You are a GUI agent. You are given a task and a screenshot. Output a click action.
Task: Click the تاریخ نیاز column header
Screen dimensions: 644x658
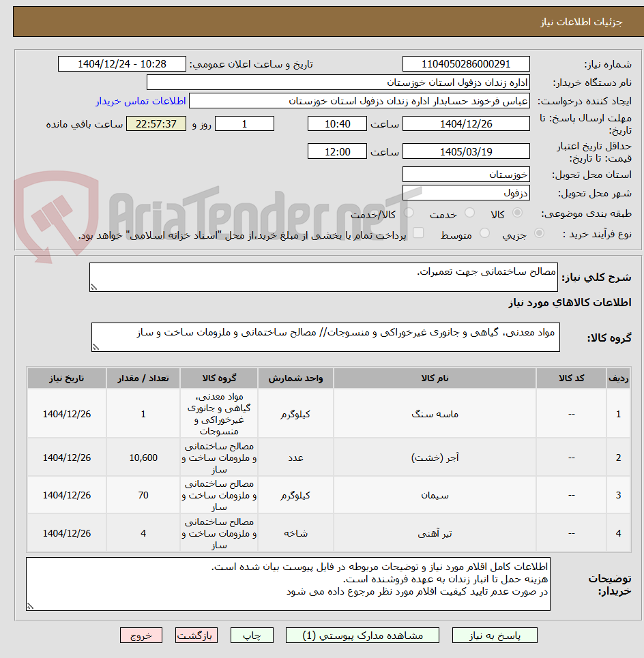point(67,378)
